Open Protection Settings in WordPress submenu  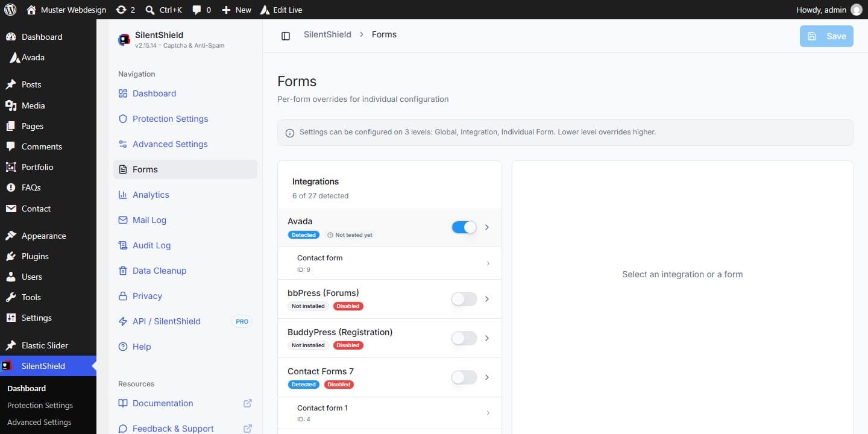click(x=40, y=405)
